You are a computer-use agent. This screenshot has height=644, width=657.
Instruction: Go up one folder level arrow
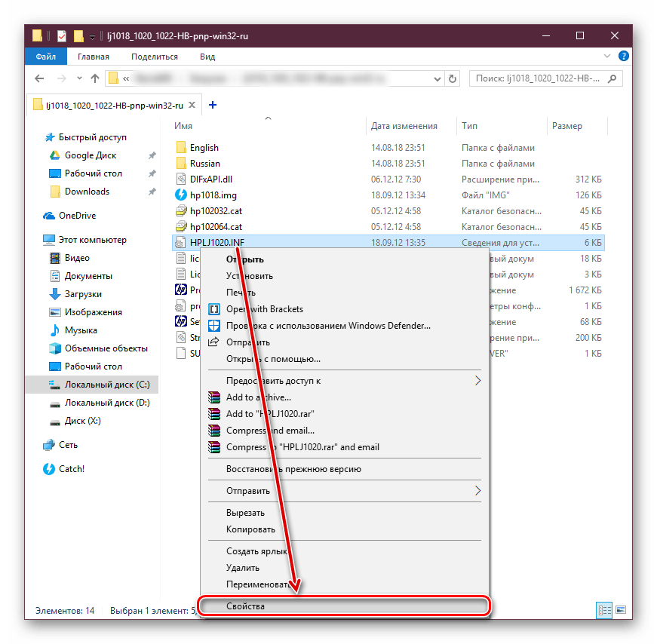95,78
